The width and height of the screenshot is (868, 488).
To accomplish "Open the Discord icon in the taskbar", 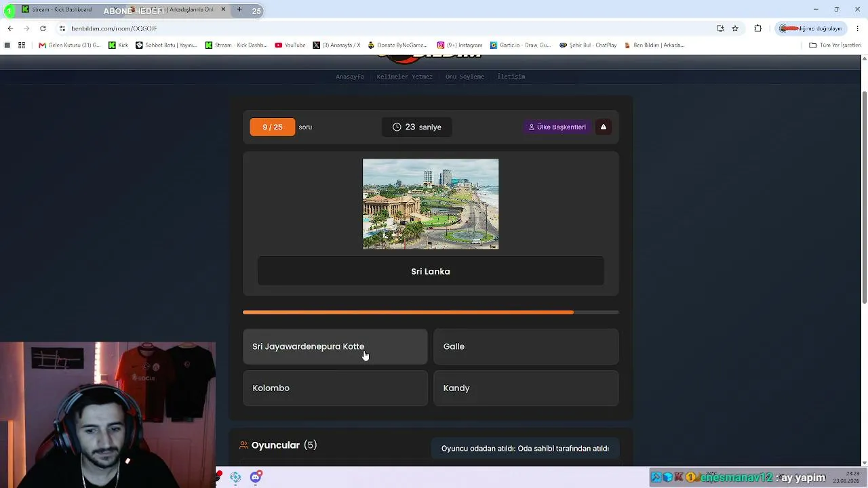I will 256,477.
